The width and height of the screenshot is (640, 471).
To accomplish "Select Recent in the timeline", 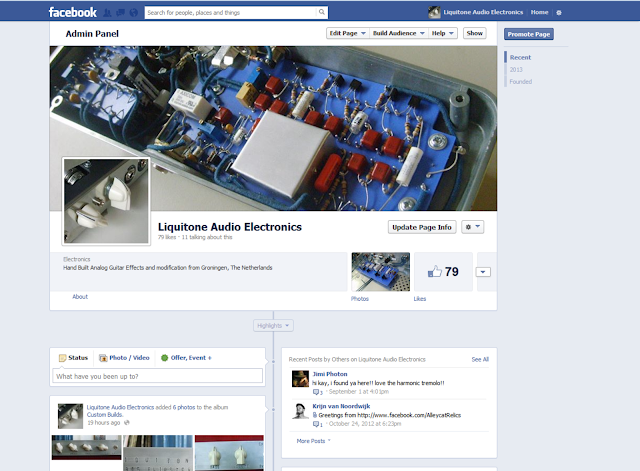I will (x=520, y=58).
